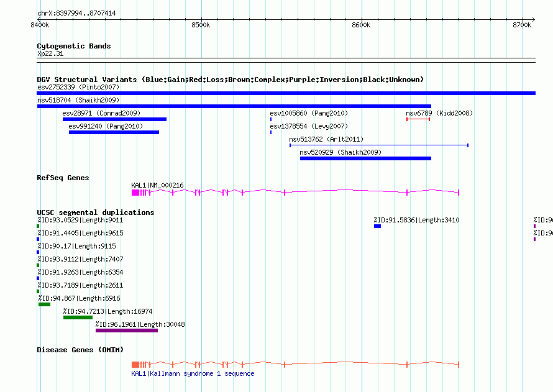Select the %ID:91.4405|Length:9615 label

80,233
